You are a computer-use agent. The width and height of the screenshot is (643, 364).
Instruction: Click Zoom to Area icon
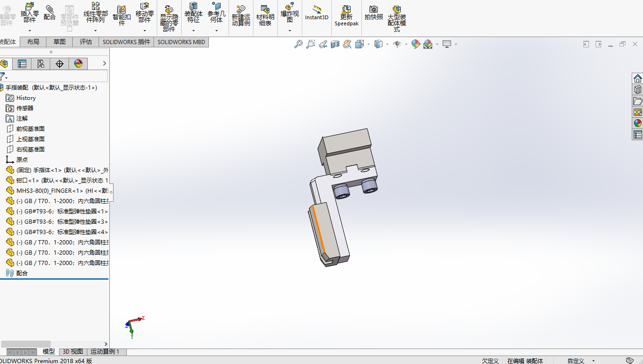click(x=311, y=44)
